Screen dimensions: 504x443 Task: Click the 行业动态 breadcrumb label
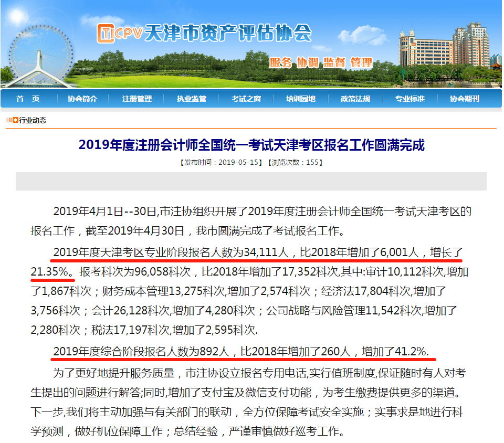33,120
